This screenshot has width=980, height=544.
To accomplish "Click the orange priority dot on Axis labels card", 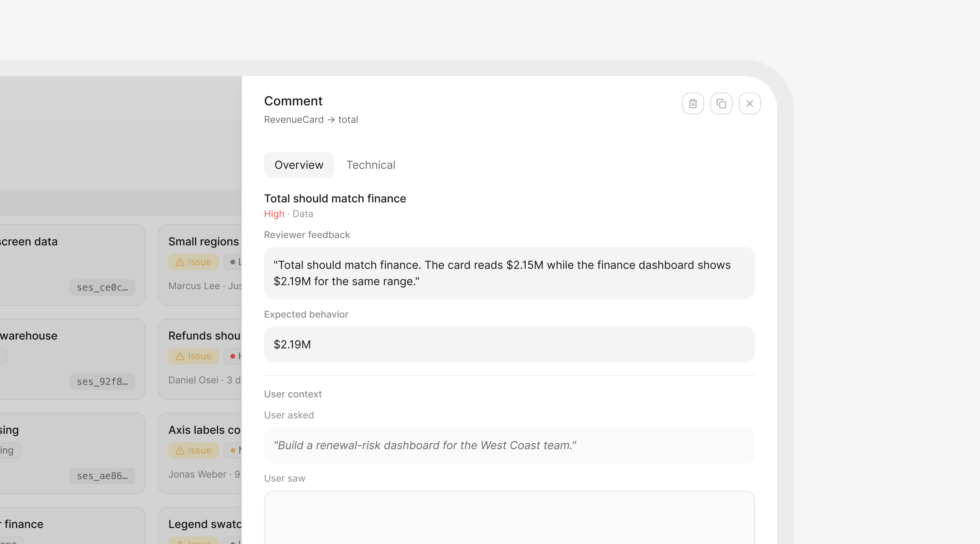I will point(232,451).
